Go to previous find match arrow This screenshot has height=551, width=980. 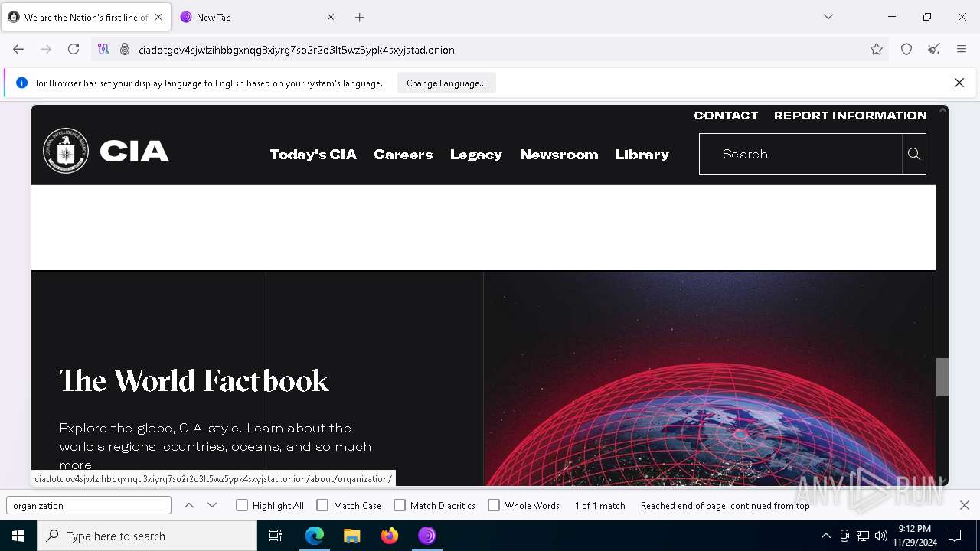click(189, 505)
